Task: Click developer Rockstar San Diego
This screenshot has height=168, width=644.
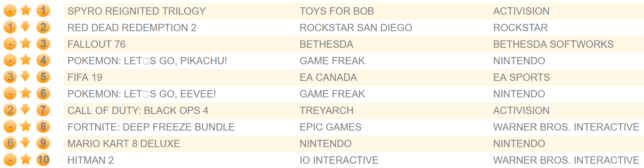Action: 356,28
